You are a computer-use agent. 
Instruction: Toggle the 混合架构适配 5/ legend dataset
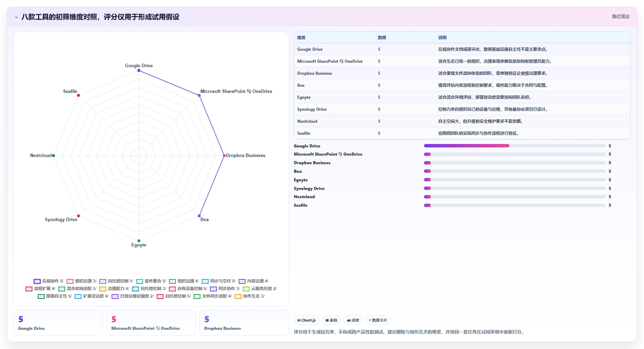[x=77, y=289]
